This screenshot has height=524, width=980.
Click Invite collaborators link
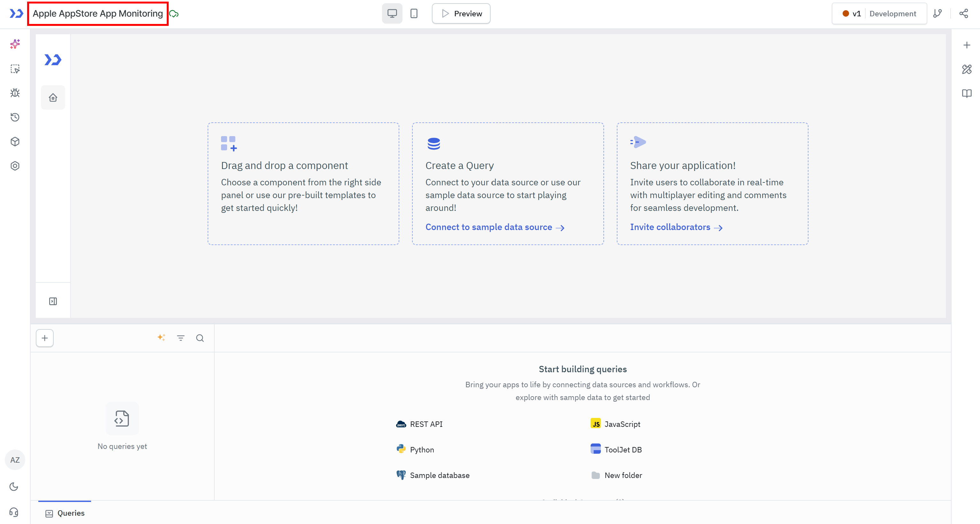click(x=676, y=227)
